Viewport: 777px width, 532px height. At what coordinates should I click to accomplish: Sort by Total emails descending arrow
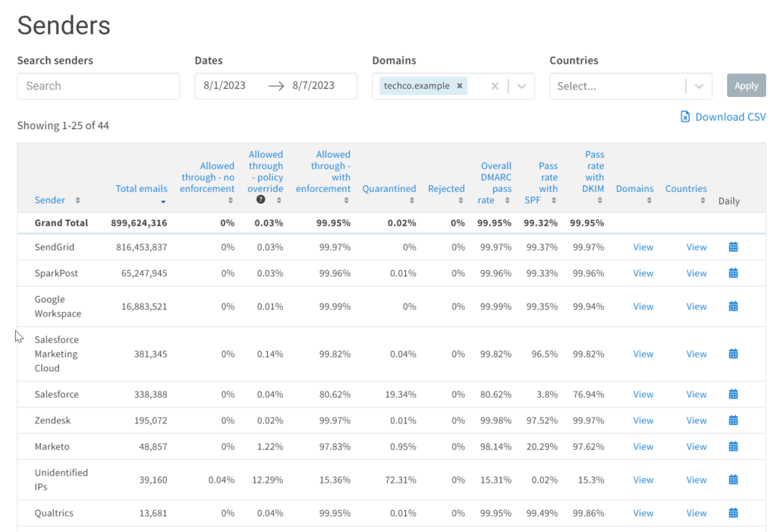163,202
